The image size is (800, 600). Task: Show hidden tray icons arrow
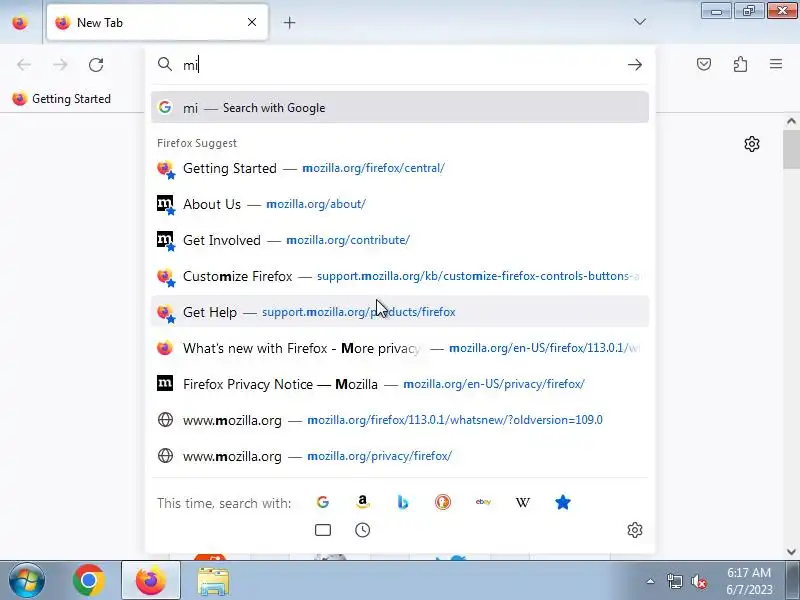651,581
